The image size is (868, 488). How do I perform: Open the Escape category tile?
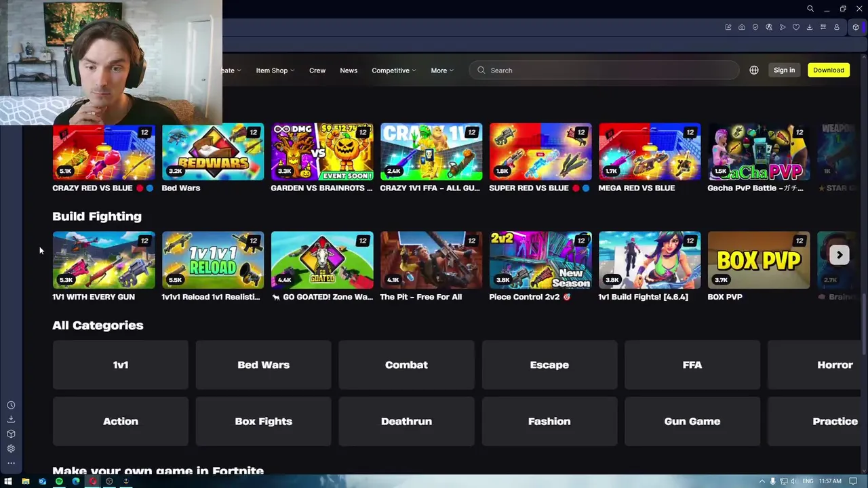coord(549,365)
